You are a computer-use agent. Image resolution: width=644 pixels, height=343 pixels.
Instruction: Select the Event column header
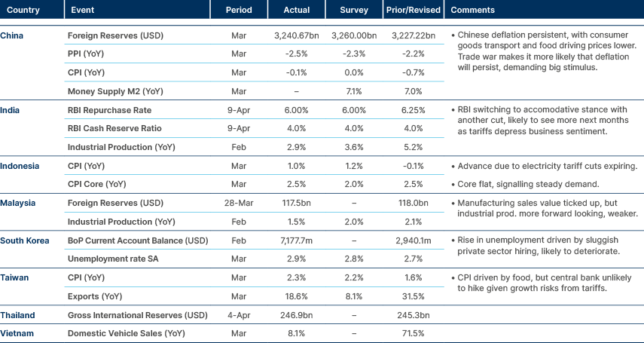point(81,11)
